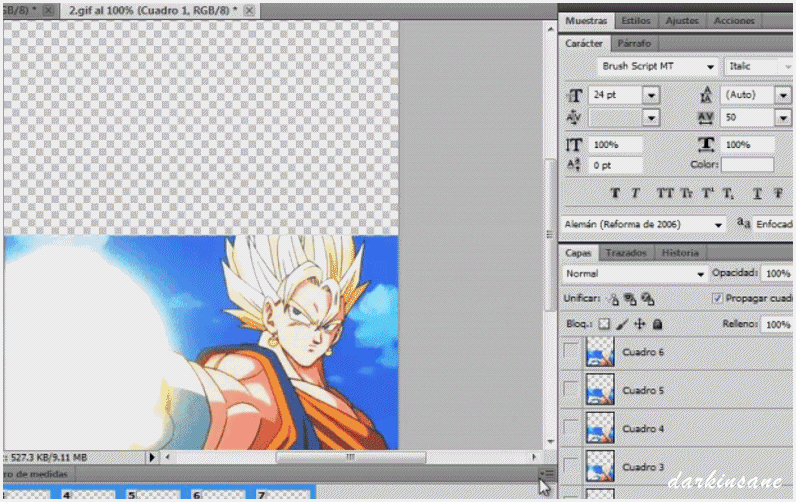Open the animation panel options menu
The image size is (796, 502).
(x=547, y=473)
